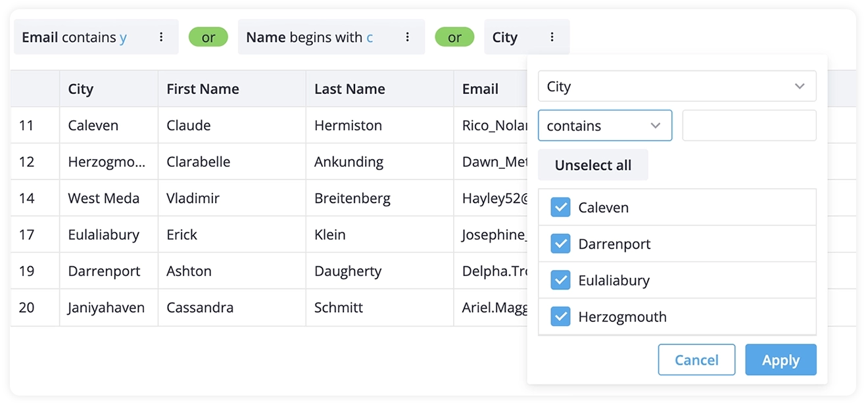Image resolution: width=868 pixels, height=414 pixels.
Task: Open the Email filter's three-dot menu
Action: pos(162,37)
